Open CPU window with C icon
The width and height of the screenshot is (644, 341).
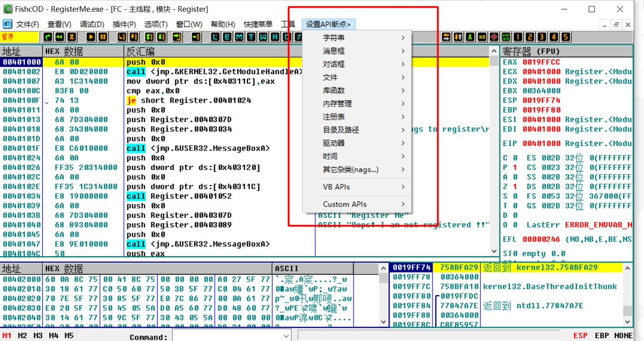coord(286,37)
